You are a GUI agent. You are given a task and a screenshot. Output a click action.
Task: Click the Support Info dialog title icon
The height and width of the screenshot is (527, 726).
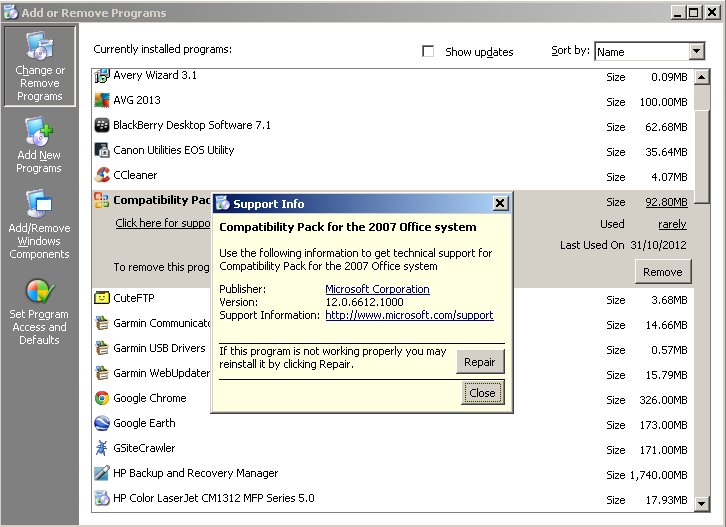pyautogui.click(x=223, y=203)
